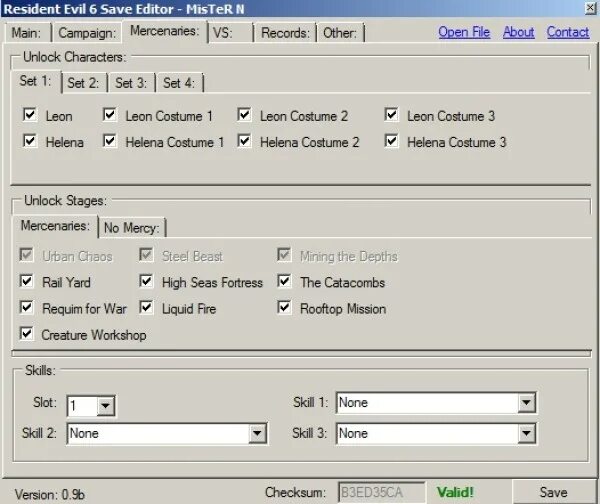Open the Campaign tab
The width and height of the screenshot is (600, 504).
[87, 33]
